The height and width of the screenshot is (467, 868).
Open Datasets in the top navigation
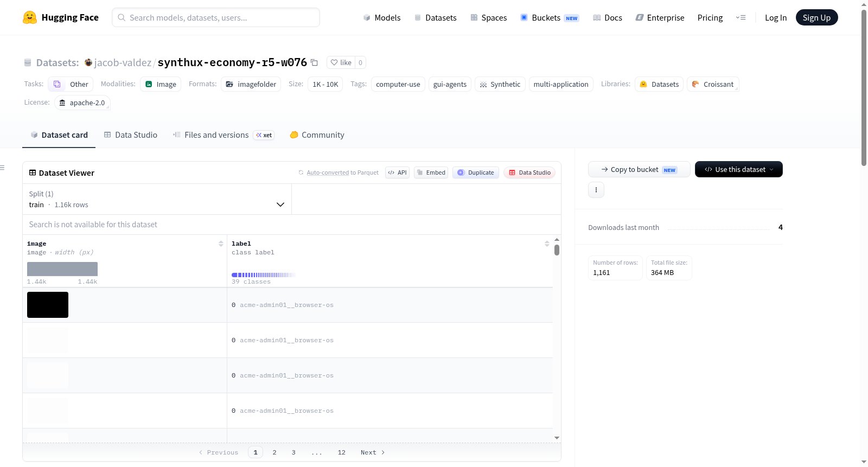click(x=436, y=17)
